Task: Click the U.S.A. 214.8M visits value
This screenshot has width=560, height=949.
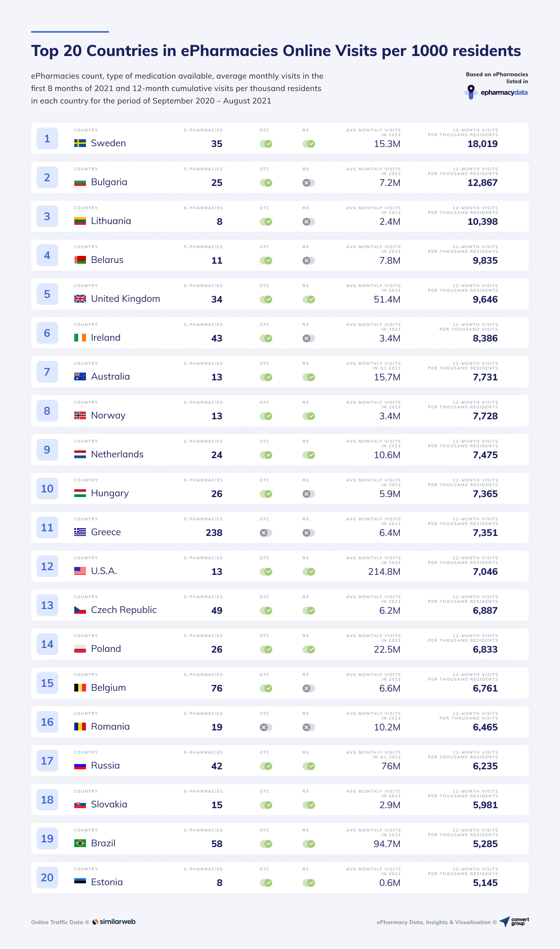Action: (384, 572)
